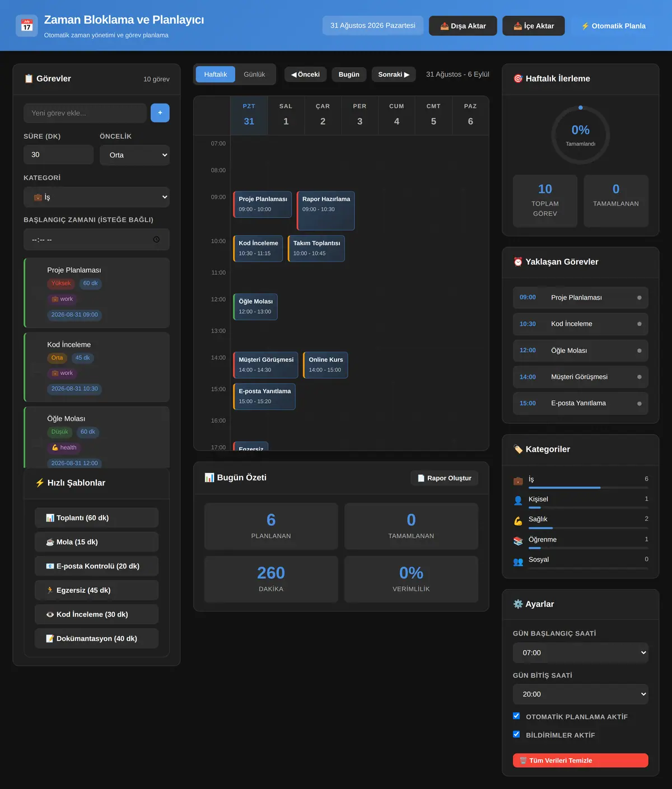Open the Rapor Hazırlama calendar event
The image size is (672, 789).
326,211
